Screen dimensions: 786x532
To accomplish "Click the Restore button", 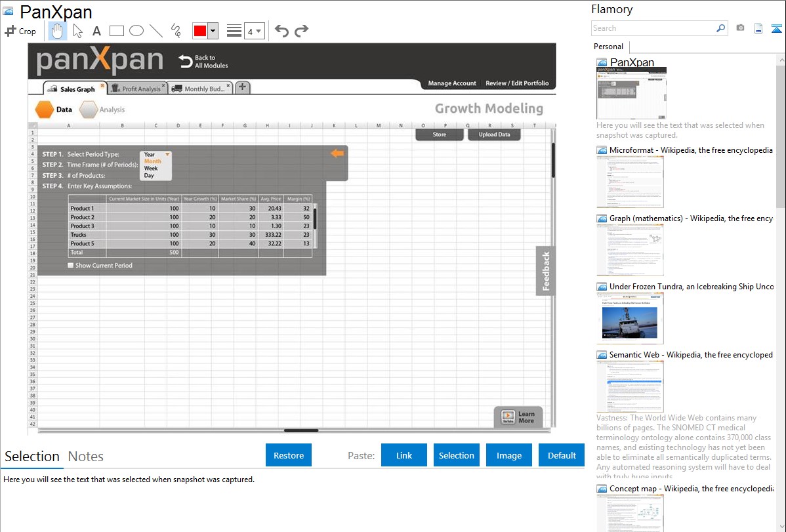I will (x=289, y=455).
